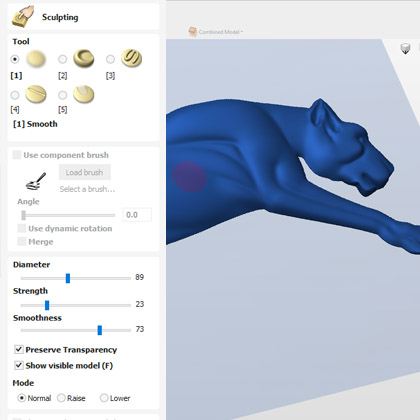
Task: Click the Sculpting panel header icon
Action: (23, 17)
